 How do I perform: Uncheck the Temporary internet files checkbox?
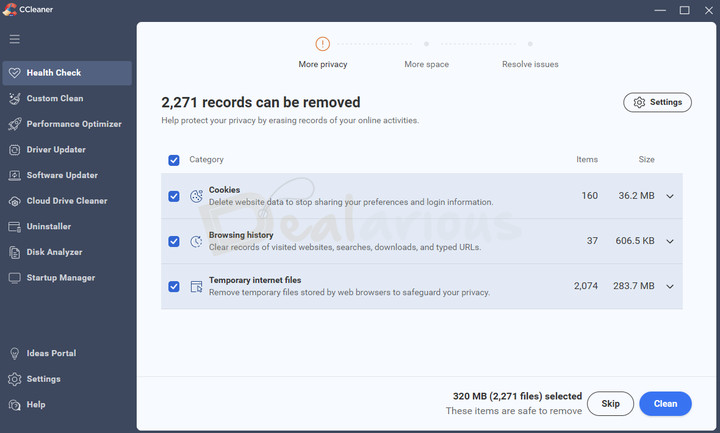point(174,286)
